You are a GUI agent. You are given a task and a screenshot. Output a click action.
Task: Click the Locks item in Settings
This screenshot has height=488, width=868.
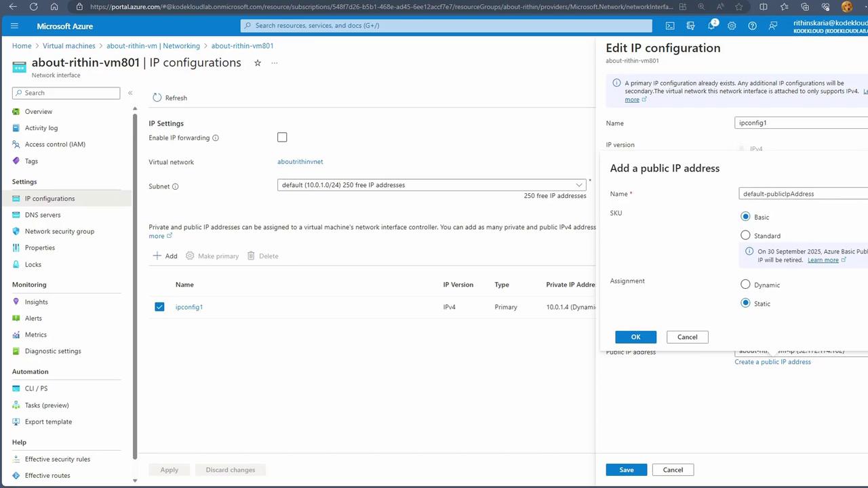(x=33, y=264)
